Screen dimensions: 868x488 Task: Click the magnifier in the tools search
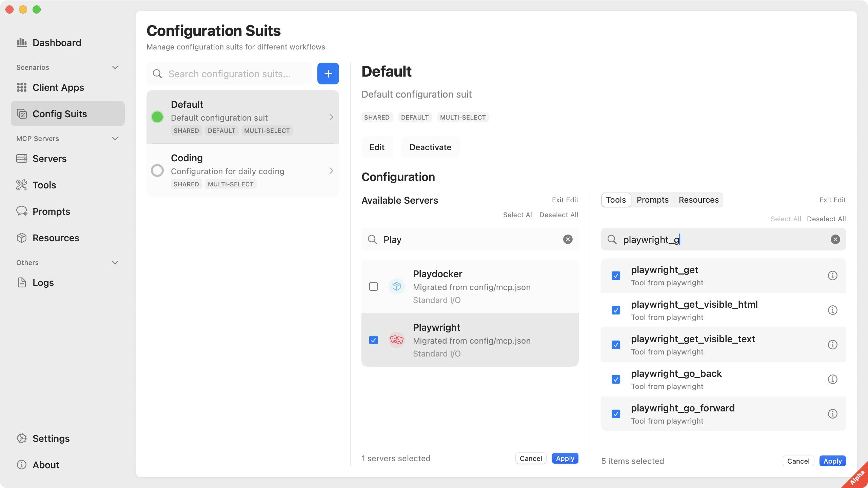pos(612,239)
